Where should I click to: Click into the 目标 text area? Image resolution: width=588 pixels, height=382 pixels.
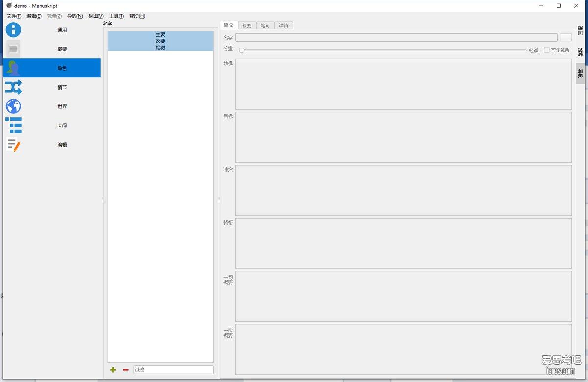403,137
